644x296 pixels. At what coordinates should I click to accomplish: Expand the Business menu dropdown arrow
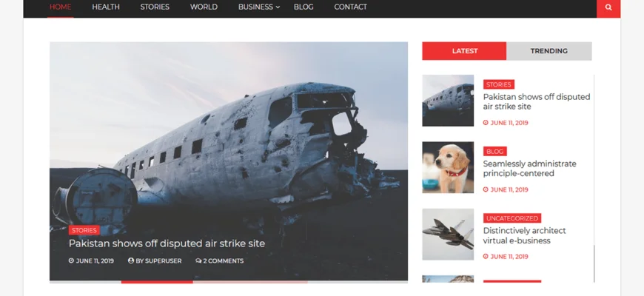(278, 7)
